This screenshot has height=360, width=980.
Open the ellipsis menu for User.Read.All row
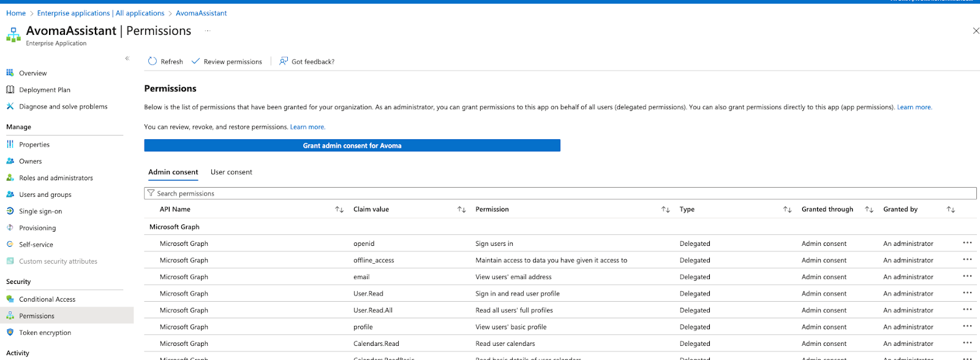click(x=967, y=309)
